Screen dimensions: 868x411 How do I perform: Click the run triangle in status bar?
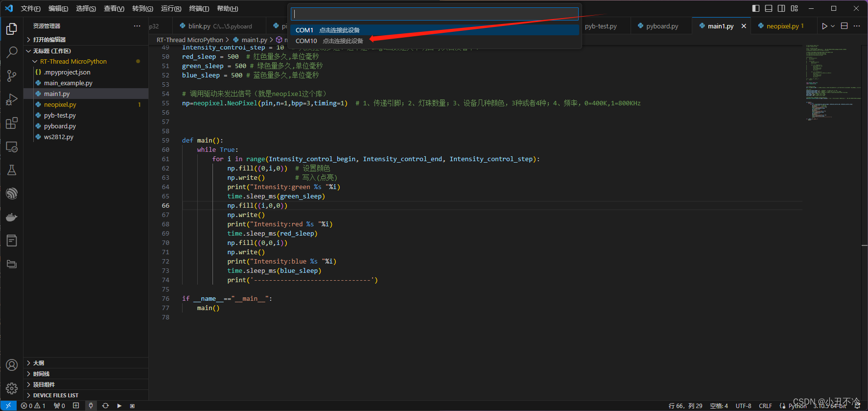119,406
